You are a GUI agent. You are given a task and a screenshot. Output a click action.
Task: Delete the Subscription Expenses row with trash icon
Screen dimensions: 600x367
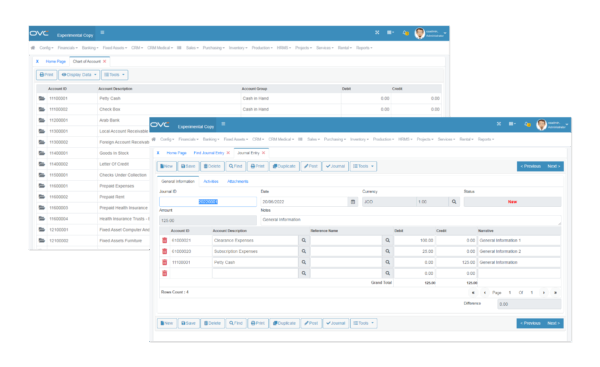(x=165, y=251)
